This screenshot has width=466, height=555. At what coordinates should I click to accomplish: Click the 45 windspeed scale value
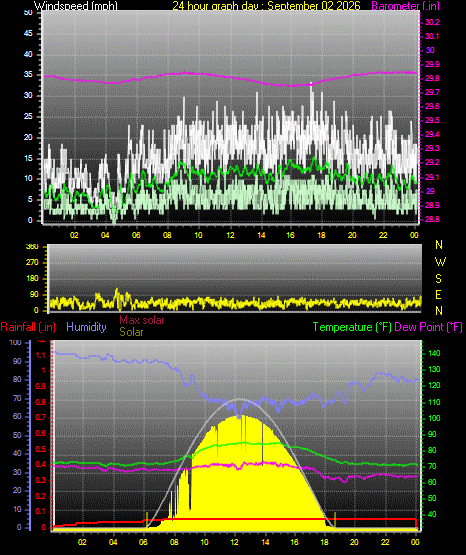point(28,34)
